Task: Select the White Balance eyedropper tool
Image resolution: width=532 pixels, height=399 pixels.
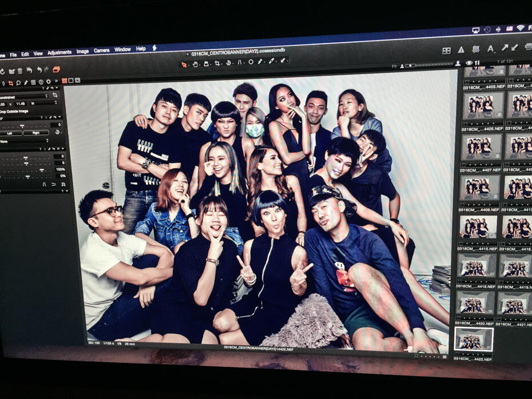Action: click(271, 61)
